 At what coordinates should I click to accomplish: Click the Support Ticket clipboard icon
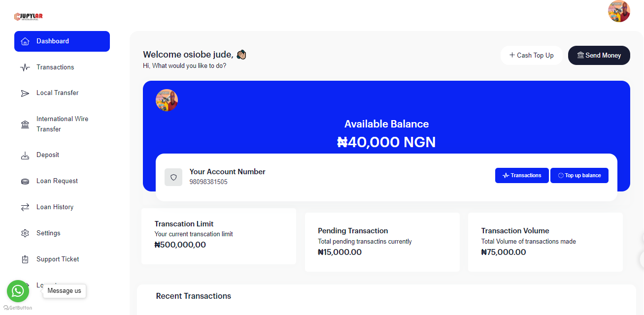click(x=25, y=259)
